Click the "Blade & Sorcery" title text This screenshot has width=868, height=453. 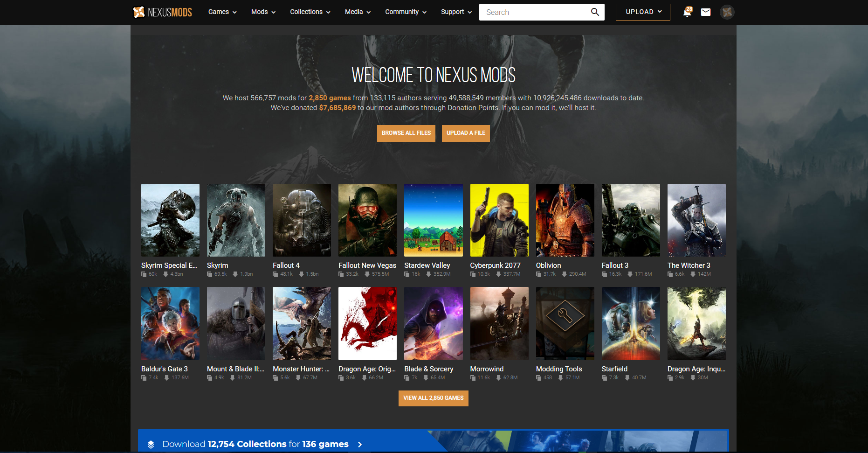429,369
